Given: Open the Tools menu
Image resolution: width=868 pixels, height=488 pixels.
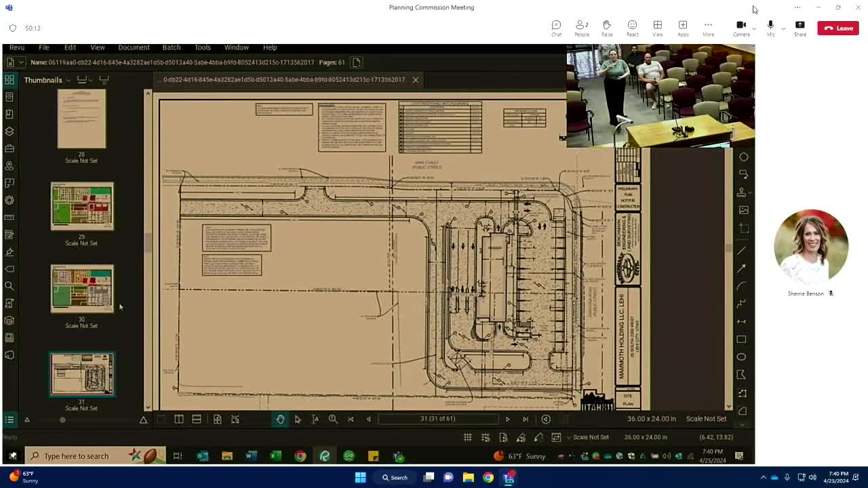Looking at the screenshot, I should coord(202,47).
